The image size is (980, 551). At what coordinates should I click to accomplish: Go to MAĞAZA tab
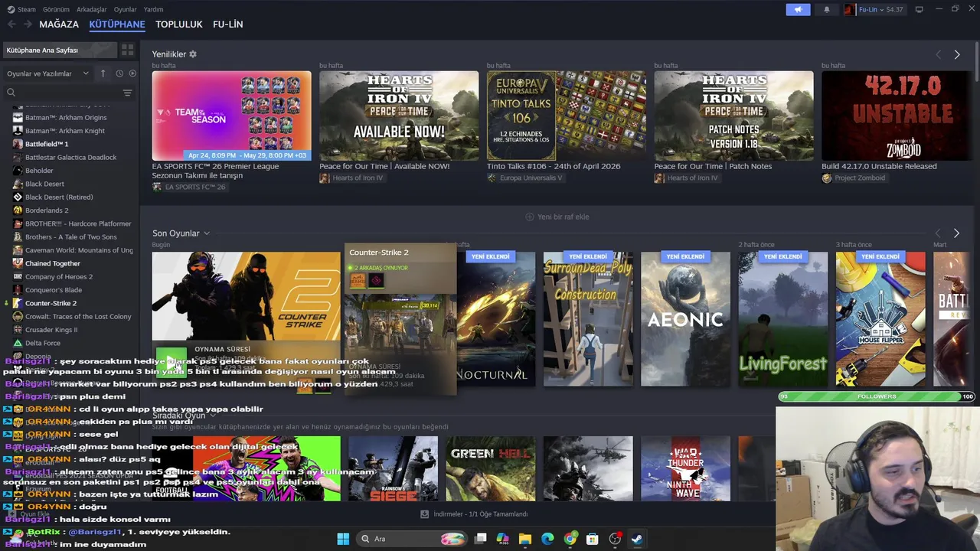pos(59,24)
